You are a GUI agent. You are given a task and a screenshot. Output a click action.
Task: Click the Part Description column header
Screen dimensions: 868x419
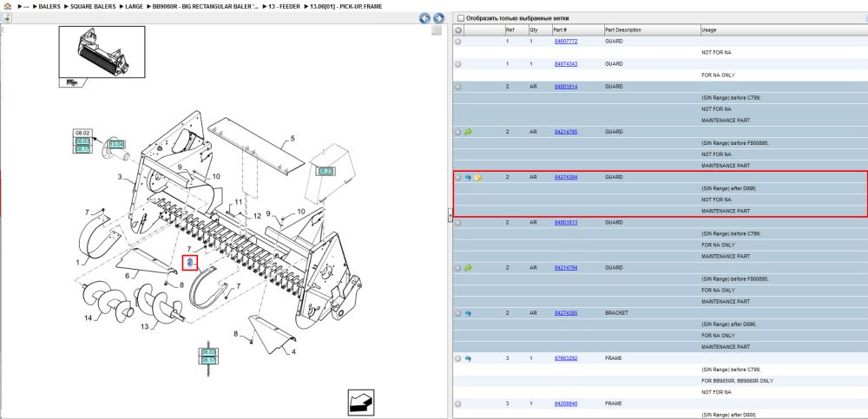pos(652,29)
